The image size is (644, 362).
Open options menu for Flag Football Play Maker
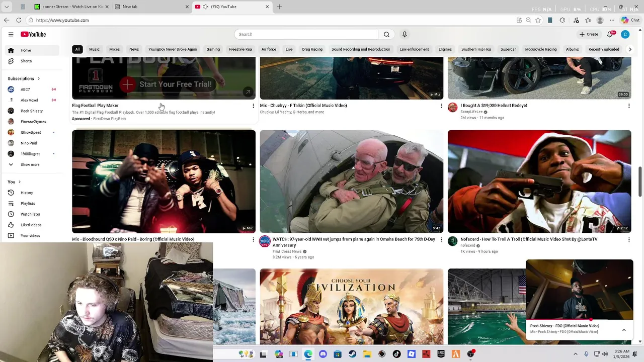(x=253, y=106)
